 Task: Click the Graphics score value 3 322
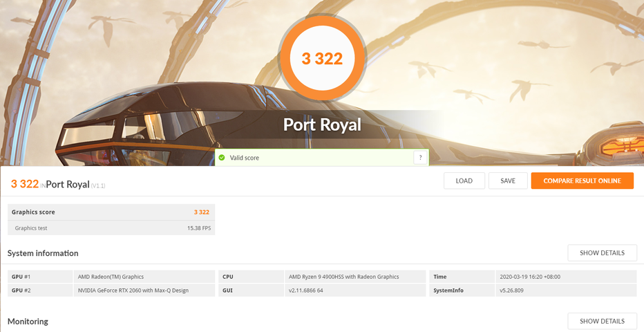click(202, 212)
